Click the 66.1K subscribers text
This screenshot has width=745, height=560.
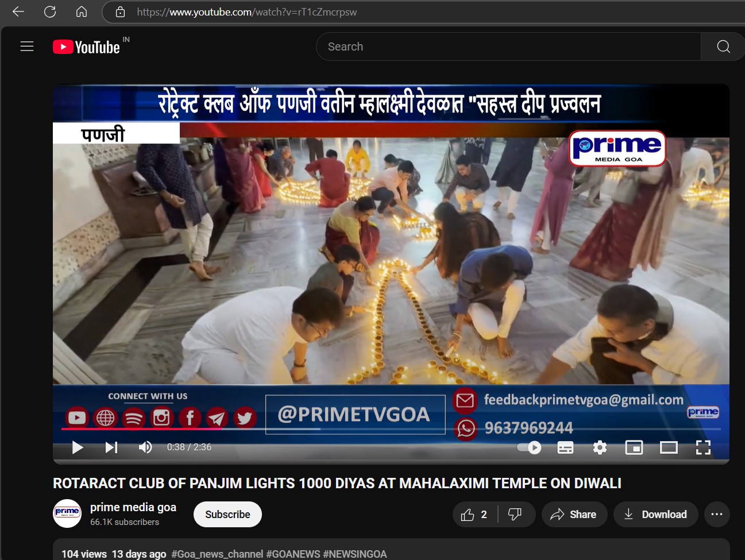125,522
